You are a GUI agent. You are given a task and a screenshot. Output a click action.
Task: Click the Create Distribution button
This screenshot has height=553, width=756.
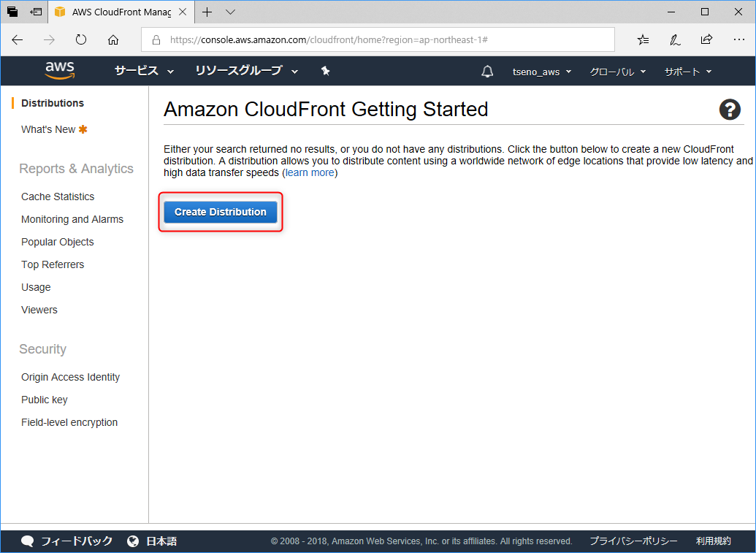pos(221,212)
